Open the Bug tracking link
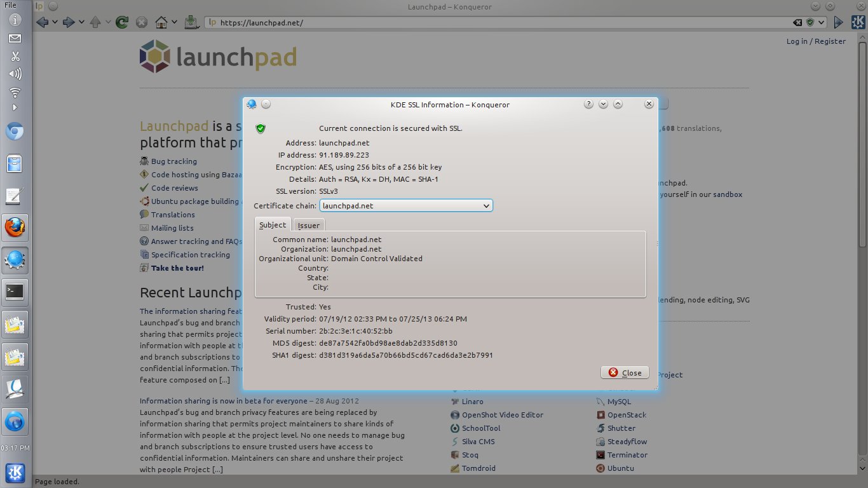Image resolution: width=868 pixels, height=488 pixels. [173, 161]
